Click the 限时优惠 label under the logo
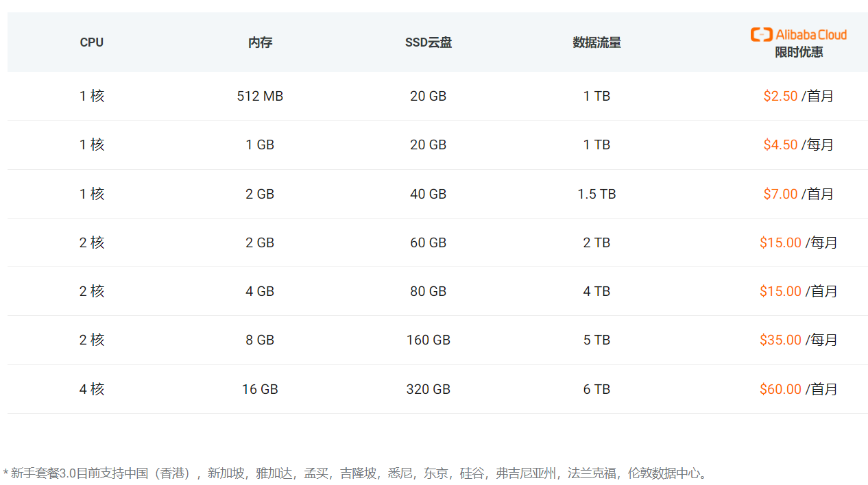Image resolution: width=868 pixels, height=485 pixels. click(x=799, y=53)
